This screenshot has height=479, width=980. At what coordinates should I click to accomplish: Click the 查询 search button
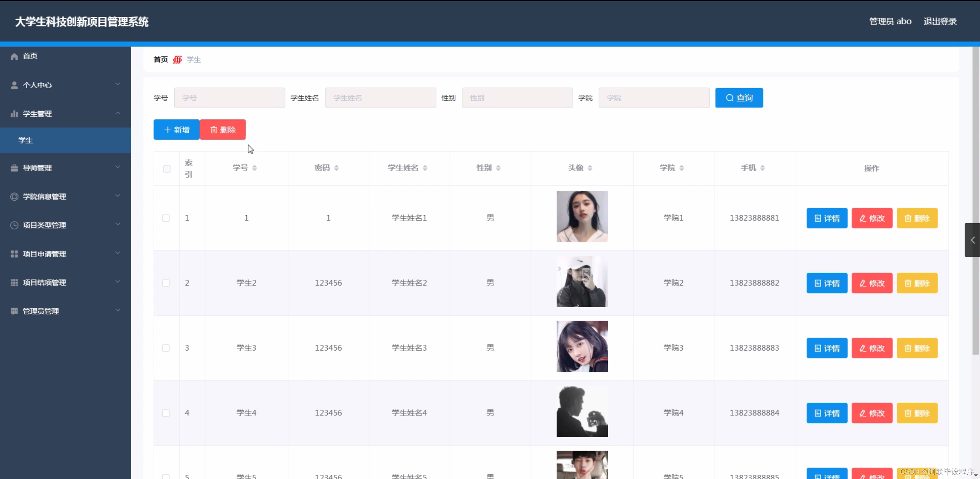click(x=739, y=98)
